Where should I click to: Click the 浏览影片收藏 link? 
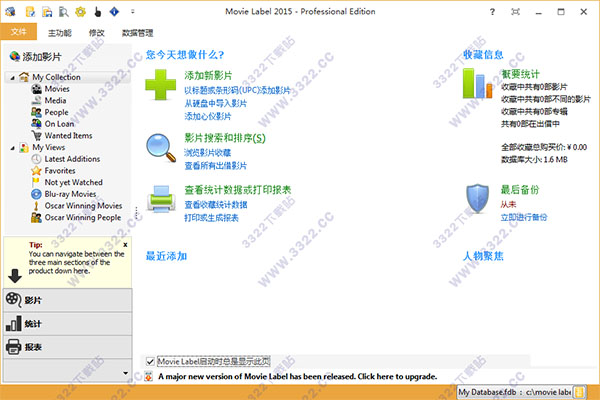click(208, 153)
